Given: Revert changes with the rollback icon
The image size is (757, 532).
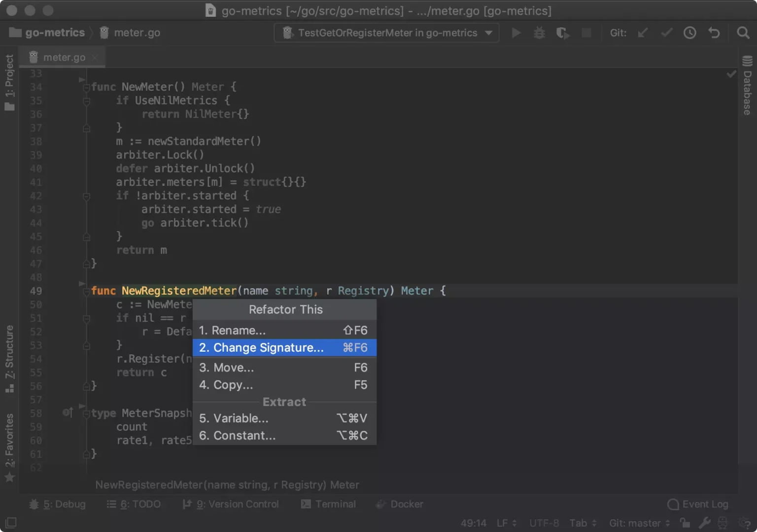Looking at the screenshot, I should pyautogui.click(x=714, y=33).
